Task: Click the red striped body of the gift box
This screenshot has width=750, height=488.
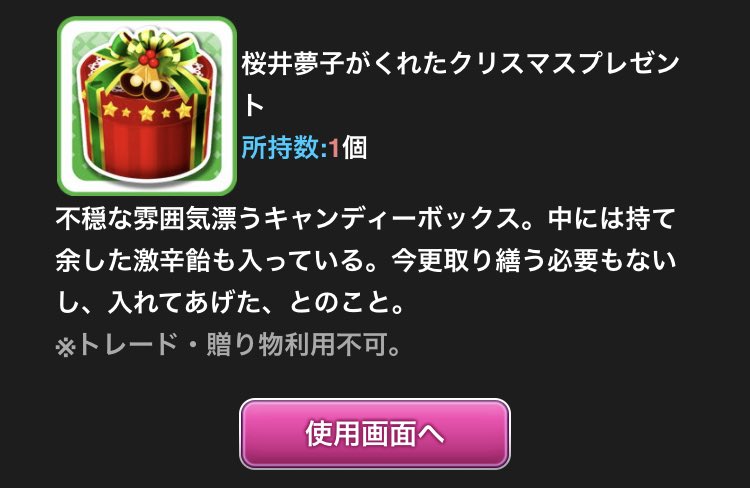Action: pos(143,146)
